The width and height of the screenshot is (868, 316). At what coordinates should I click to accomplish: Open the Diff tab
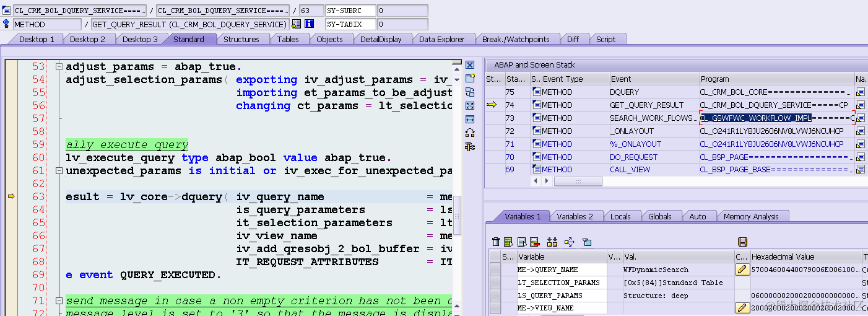(573, 39)
